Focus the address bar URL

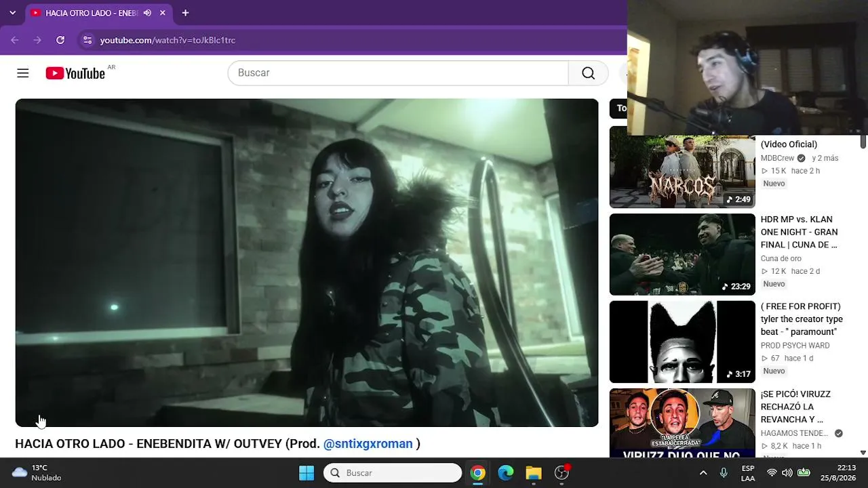click(x=167, y=40)
